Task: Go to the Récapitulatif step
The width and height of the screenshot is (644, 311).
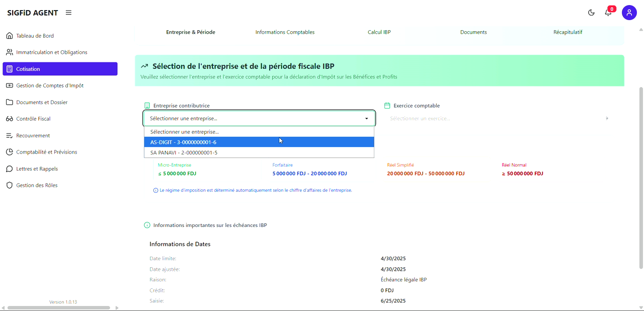Action: (568, 32)
